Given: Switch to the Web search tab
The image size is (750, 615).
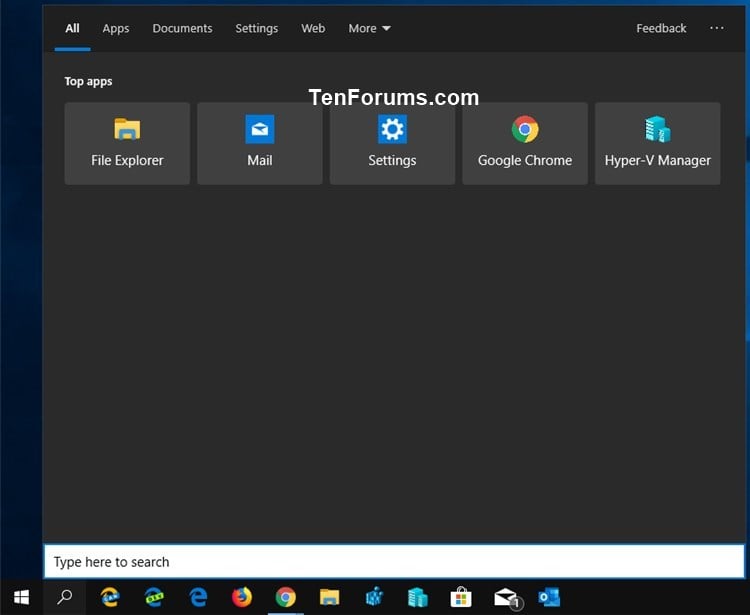Looking at the screenshot, I should point(313,29).
